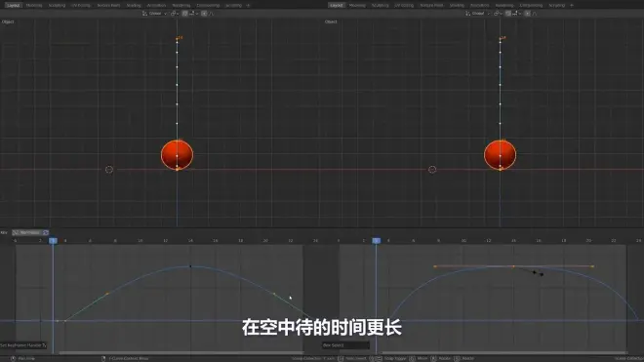Open Layout workspace tab in right window

(x=337, y=5)
